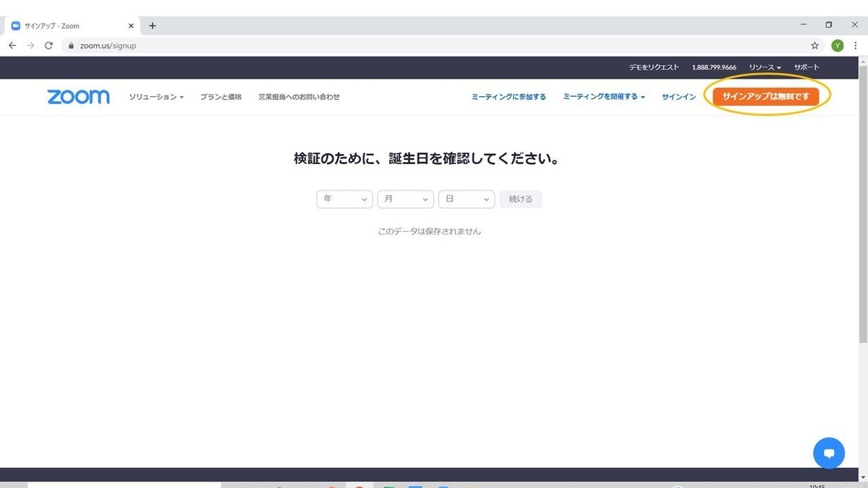This screenshot has width=868, height=488.
Task: Click the 続ける button
Action: [521, 199]
